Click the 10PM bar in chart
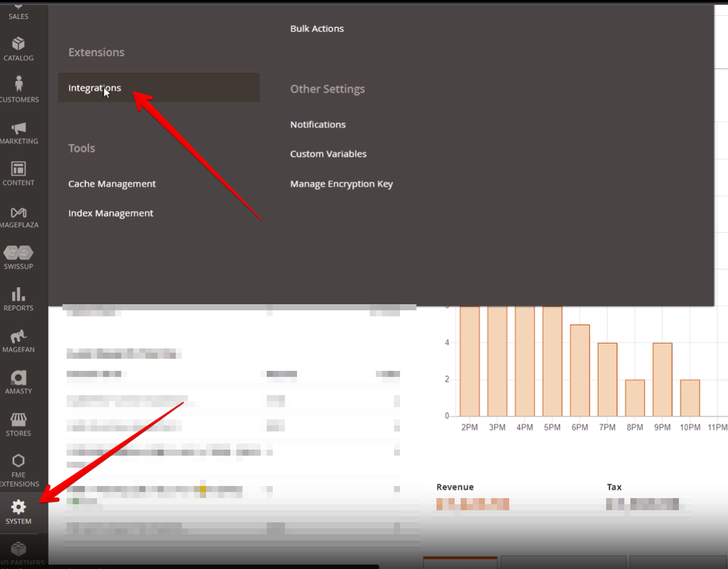The height and width of the screenshot is (569, 728). (x=690, y=398)
